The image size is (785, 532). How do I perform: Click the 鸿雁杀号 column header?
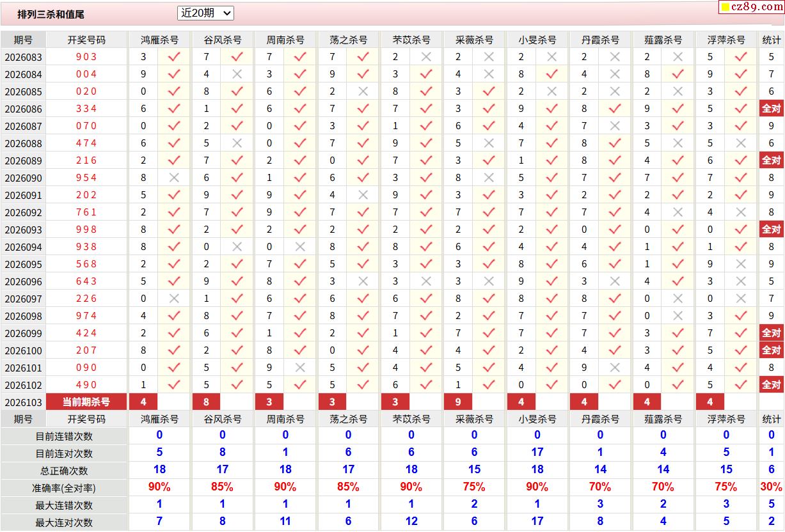[x=159, y=40]
